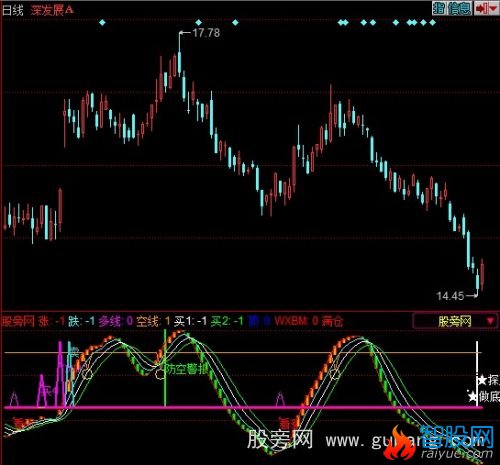
Task: Click the 深发展A stock name
Action: pos(52,10)
